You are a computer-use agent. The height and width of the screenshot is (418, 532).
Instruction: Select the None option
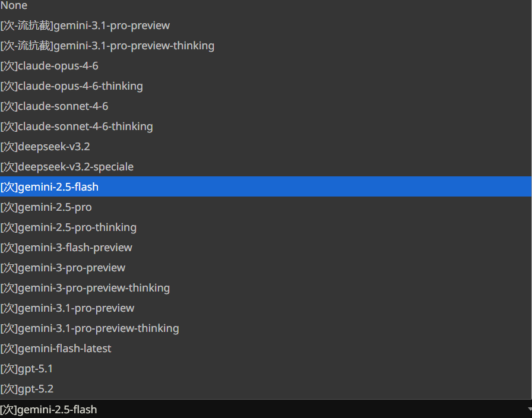pyautogui.click(x=14, y=6)
